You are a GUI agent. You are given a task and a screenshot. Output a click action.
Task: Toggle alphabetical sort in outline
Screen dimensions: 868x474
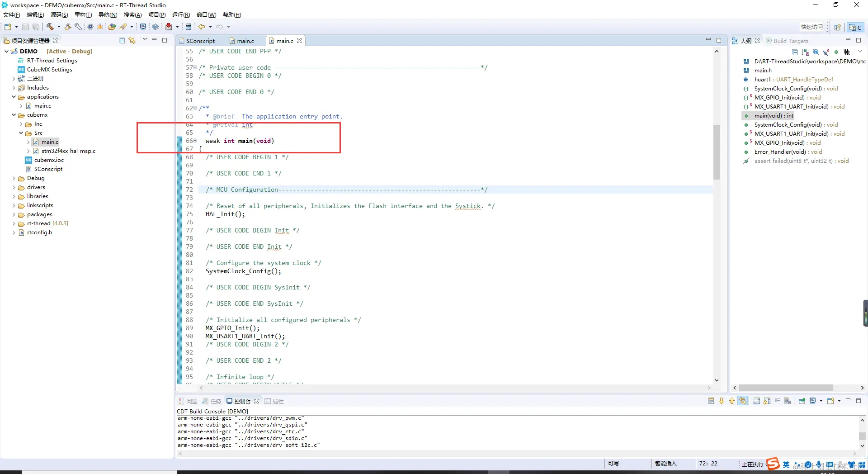point(805,52)
